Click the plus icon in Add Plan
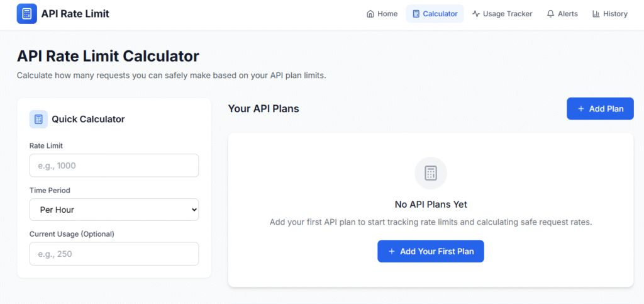 coord(580,109)
